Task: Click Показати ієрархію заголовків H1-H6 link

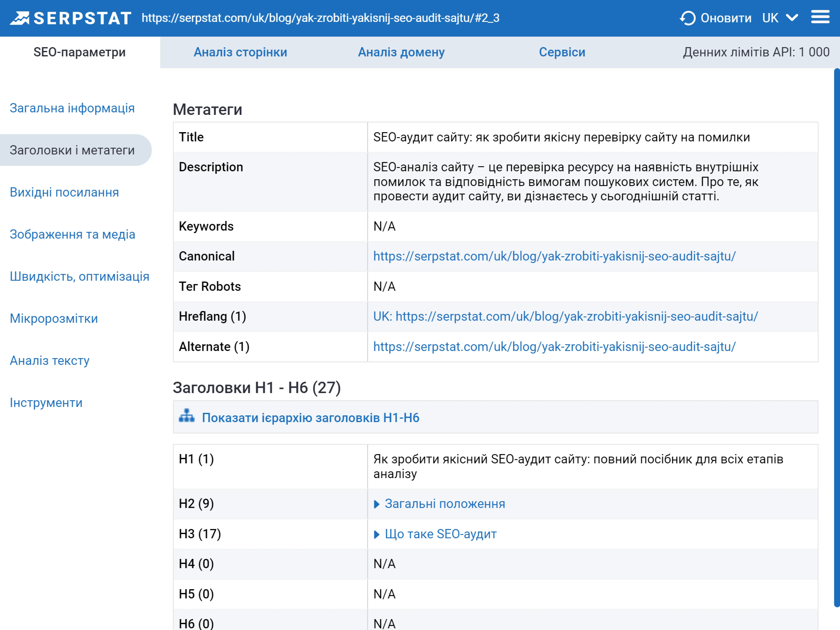Action: click(x=311, y=418)
